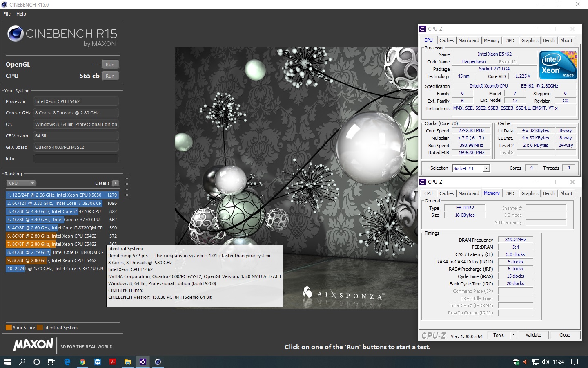This screenshot has width=588, height=368.
Task: Select ranking row 1 Xeon X5650
Action: tap(62, 195)
